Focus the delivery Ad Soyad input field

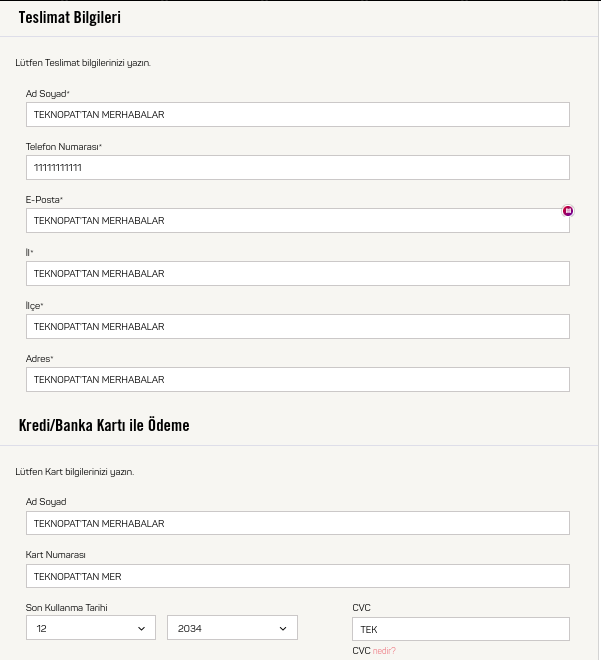click(x=298, y=114)
